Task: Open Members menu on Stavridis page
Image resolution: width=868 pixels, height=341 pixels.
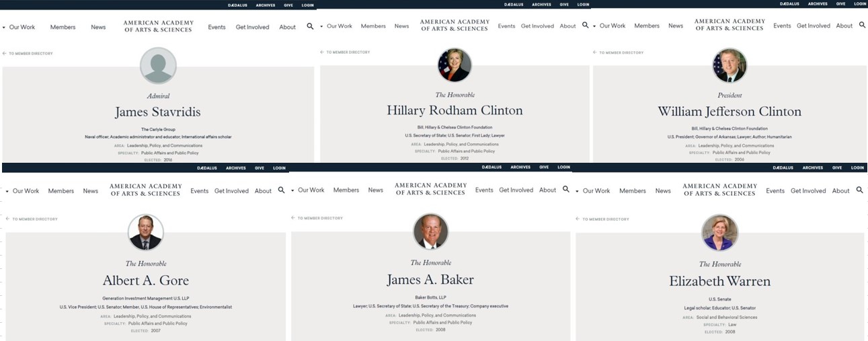Action: (x=62, y=27)
